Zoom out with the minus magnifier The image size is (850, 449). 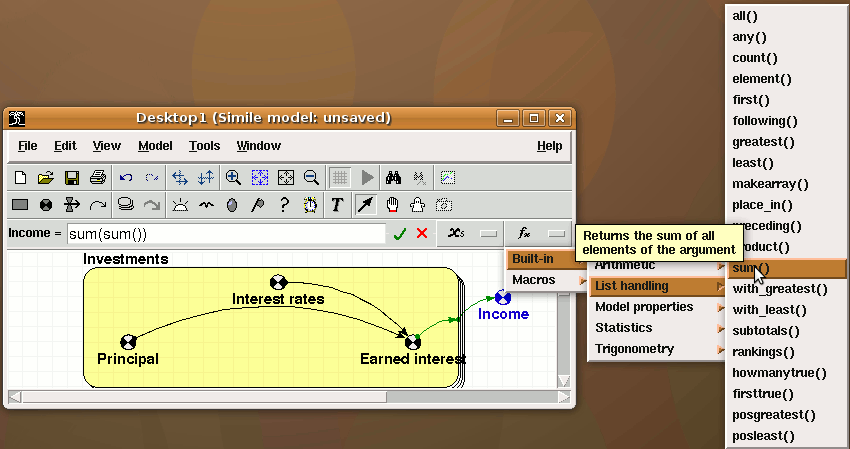coord(311,177)
